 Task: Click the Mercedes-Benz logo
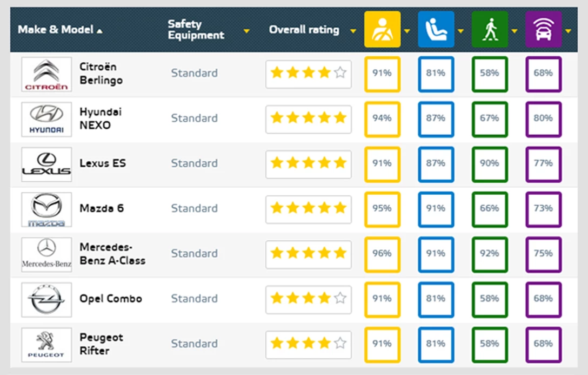pos(46,254)
